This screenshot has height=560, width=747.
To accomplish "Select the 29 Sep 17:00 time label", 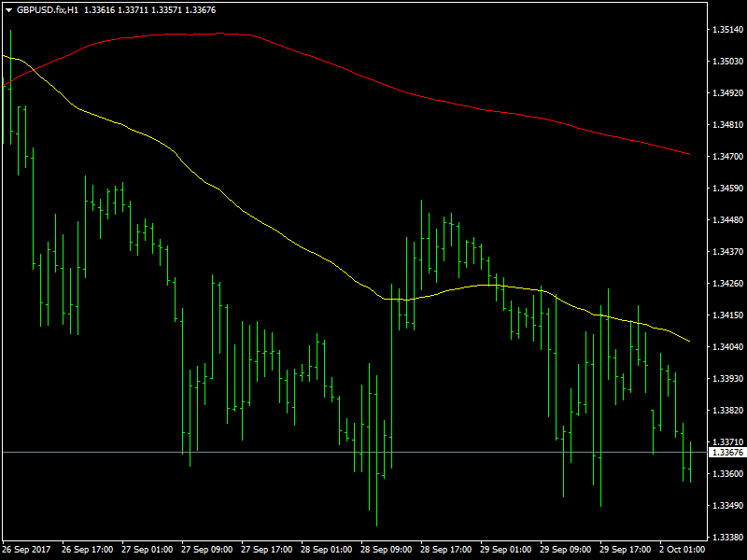I will click(626, 550).
